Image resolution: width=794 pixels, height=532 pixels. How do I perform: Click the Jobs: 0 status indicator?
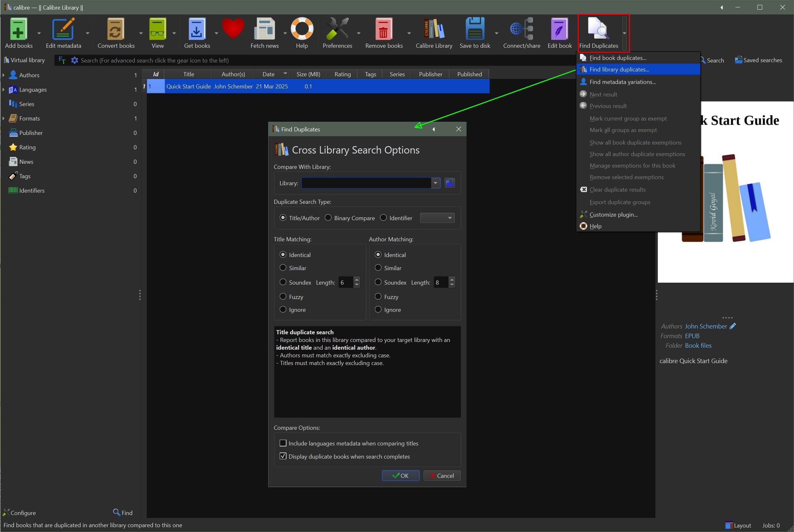pos(771,525)
